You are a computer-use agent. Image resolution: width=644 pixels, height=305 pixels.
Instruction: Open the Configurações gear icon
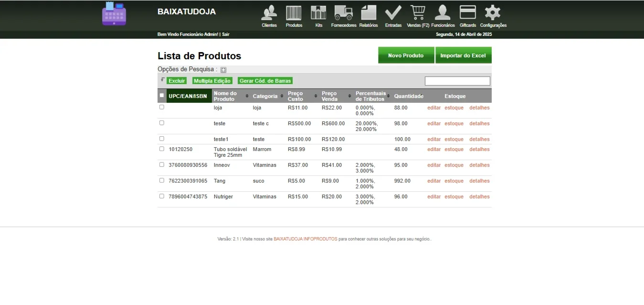[493, 16]
